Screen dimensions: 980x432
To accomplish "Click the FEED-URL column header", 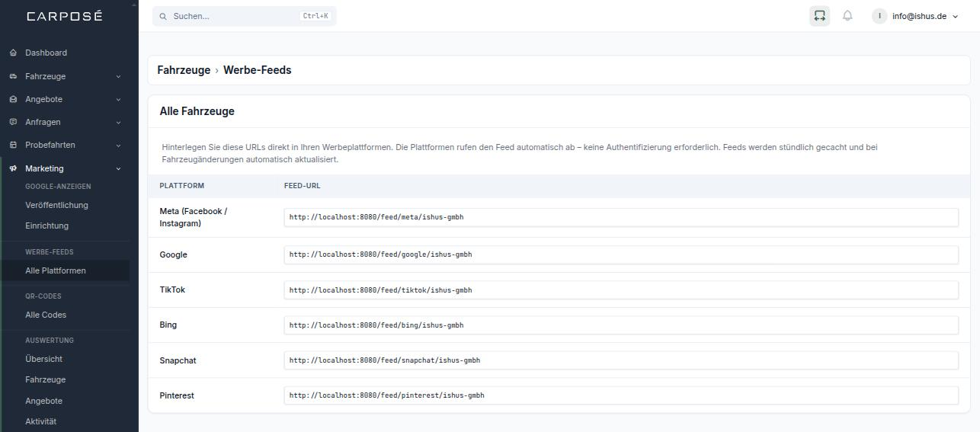I will [302, 186].
